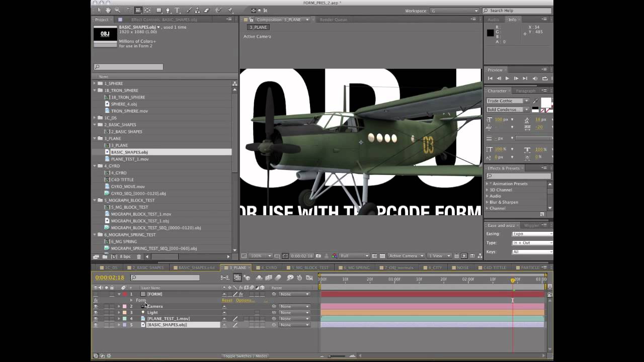Click the Search Help field

[x=518, y=11]
